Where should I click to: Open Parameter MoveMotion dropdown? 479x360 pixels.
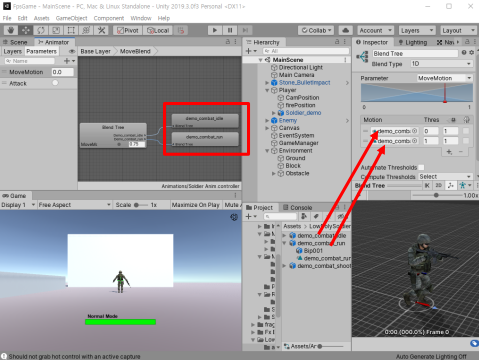(x=445, y=78)
